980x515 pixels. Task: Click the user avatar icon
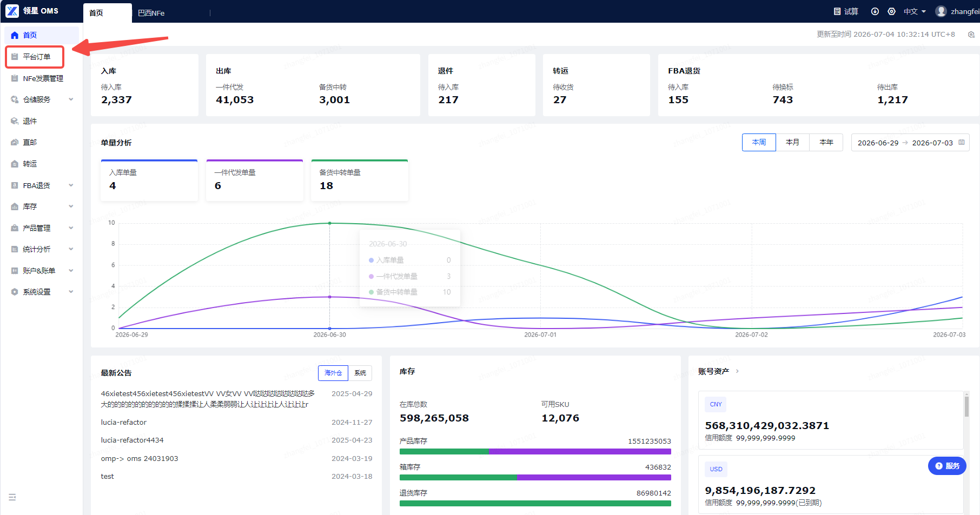pos(941,11)
